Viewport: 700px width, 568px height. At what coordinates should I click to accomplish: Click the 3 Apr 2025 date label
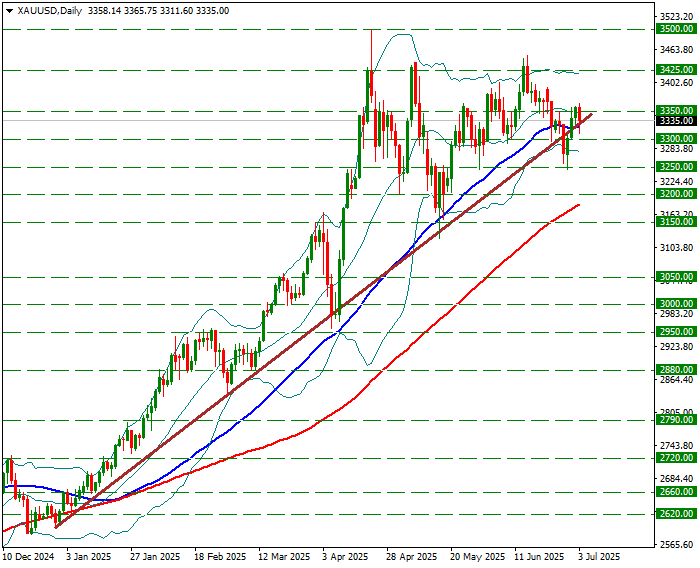click(x=346, y=557)
